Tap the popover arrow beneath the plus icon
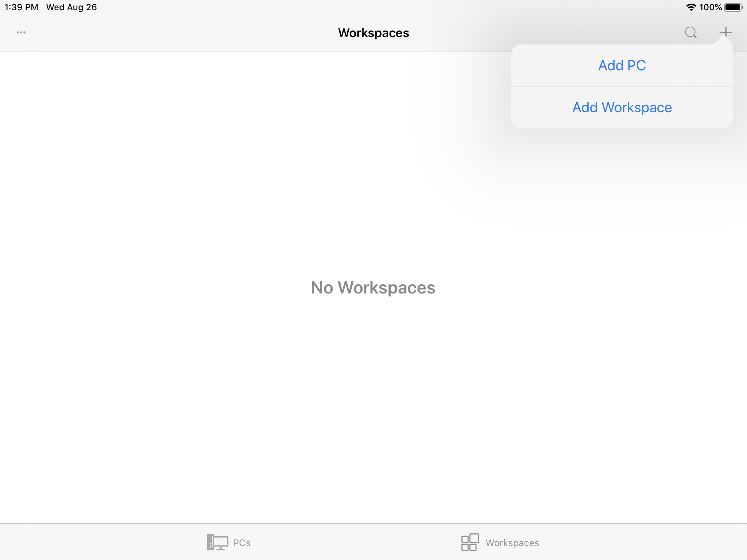Screen dimensions: 747x560 click(724, 41)
